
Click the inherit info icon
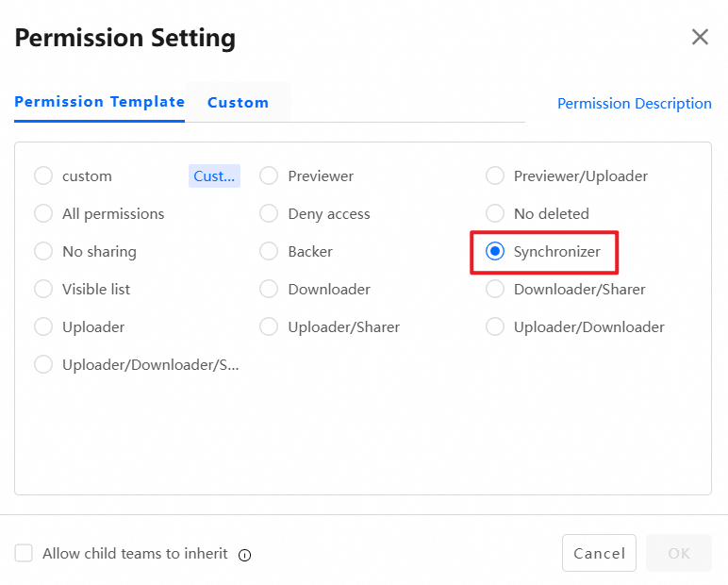245,555
